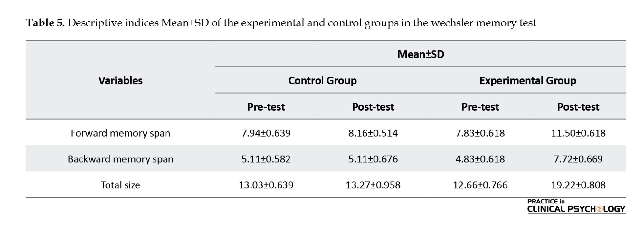This screenshot has width=644, height=235.
Task: Select the Forward memory span row label
Action: click(x=120, y=133)
